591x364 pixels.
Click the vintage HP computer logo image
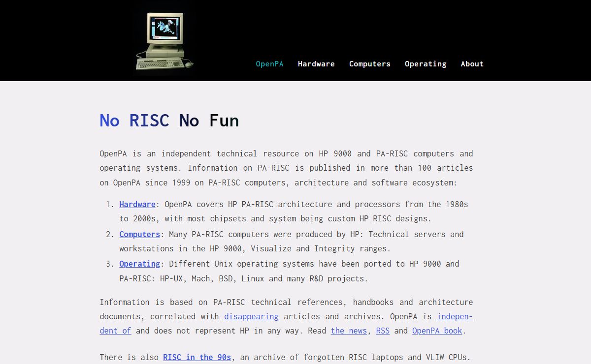coord(165,41)
